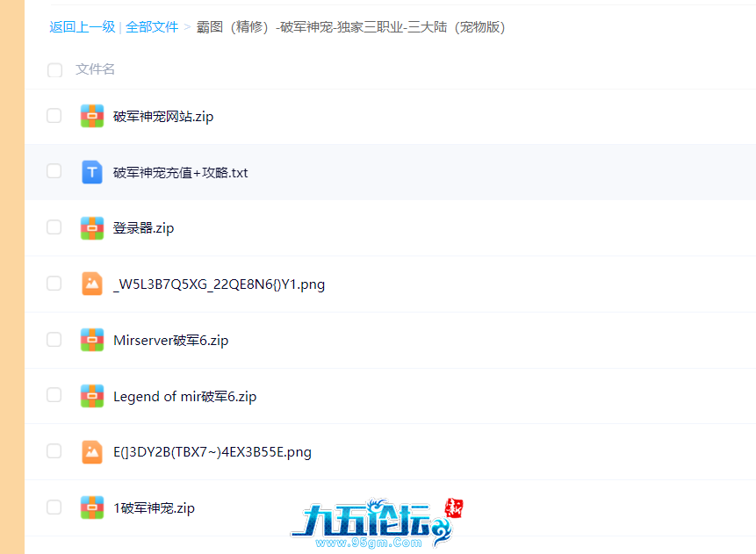Click the 文件名 column header
756x554 pixels.
coord(95,69)
